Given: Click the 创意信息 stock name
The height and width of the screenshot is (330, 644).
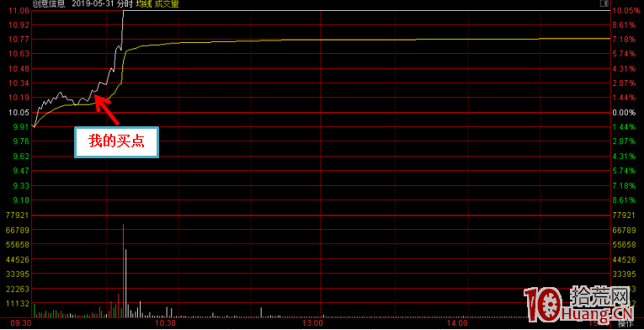Looking at the screenshot, I should pos(50,3).
